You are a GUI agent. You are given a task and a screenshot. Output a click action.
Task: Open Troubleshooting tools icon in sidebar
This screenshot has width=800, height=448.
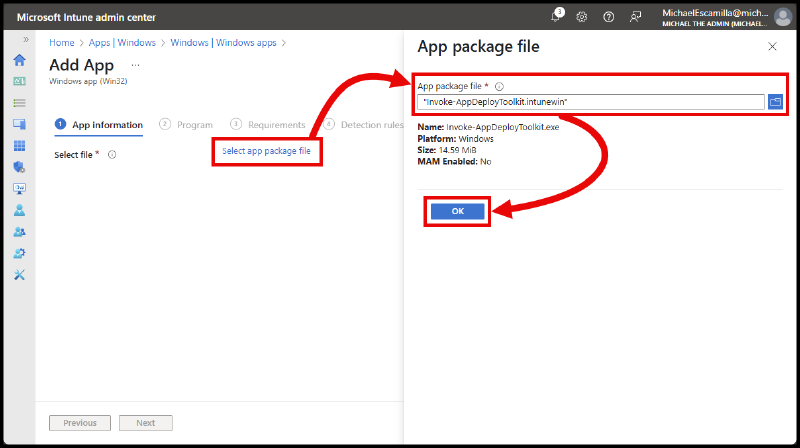19,275
